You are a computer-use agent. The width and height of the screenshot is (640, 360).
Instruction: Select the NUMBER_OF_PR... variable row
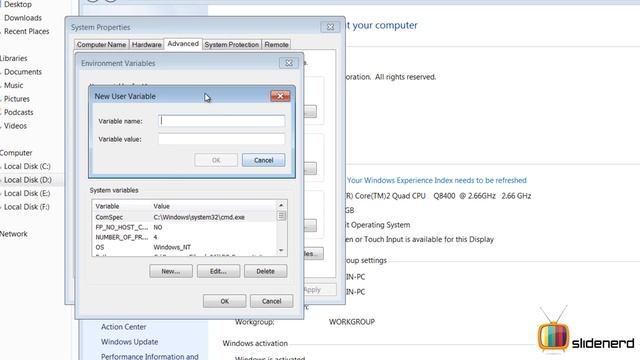[x=184, y=237]
